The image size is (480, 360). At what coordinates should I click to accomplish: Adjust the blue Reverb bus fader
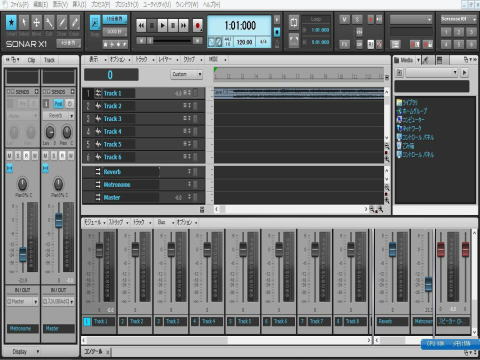point(392,250)
